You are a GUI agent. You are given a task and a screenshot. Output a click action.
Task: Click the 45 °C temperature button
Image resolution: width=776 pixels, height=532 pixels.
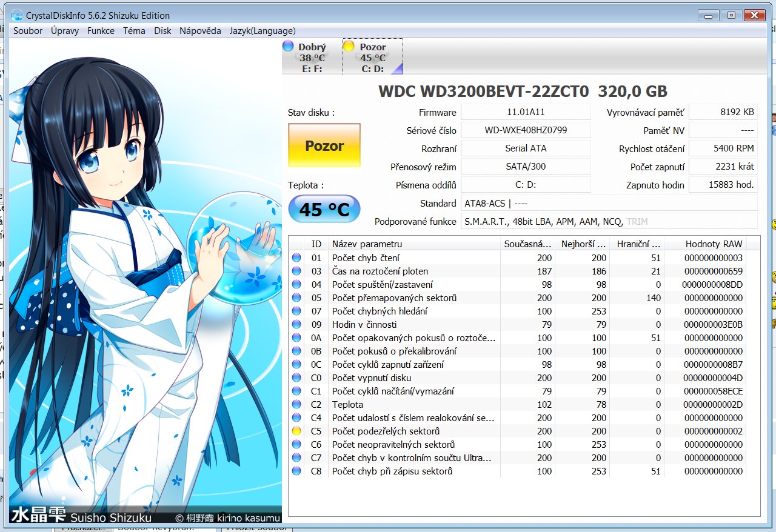coord(324,210)
